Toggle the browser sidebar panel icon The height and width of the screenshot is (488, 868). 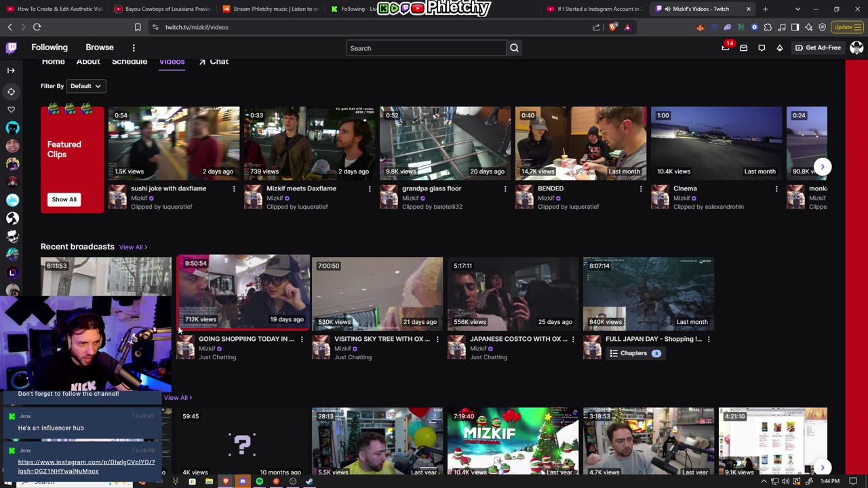795,27
